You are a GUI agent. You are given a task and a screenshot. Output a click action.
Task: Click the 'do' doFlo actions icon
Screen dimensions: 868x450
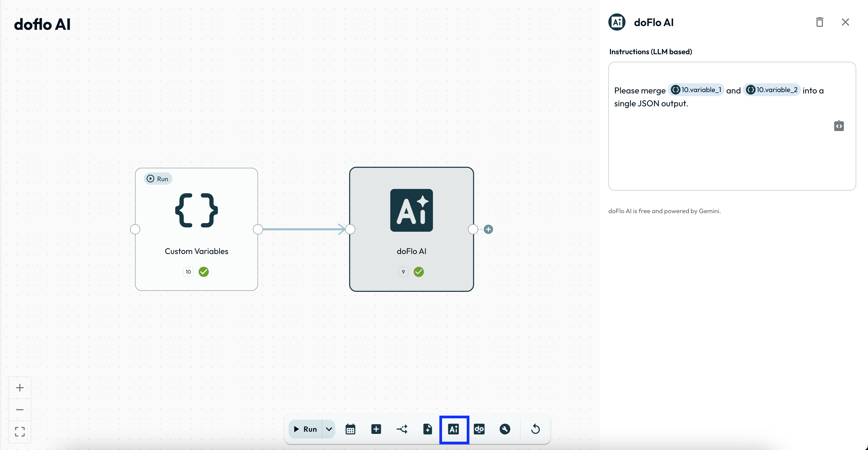[479, 429]
